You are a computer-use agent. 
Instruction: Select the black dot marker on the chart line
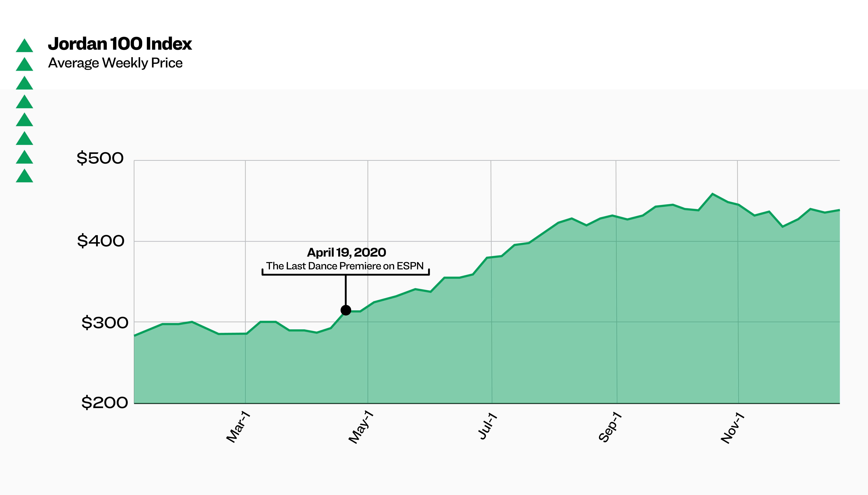click(346, 310)
